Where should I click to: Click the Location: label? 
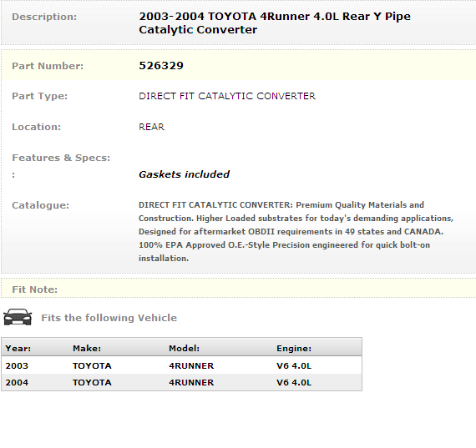tap(37, 127)
